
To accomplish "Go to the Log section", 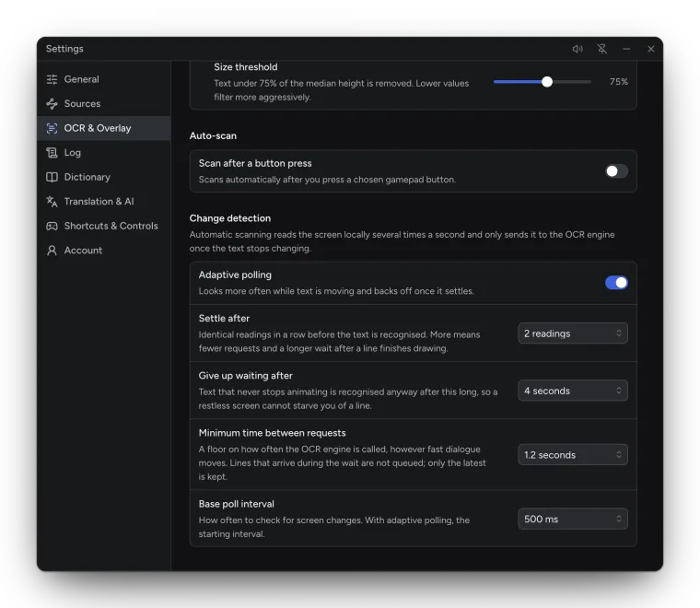I will point(104,153).
